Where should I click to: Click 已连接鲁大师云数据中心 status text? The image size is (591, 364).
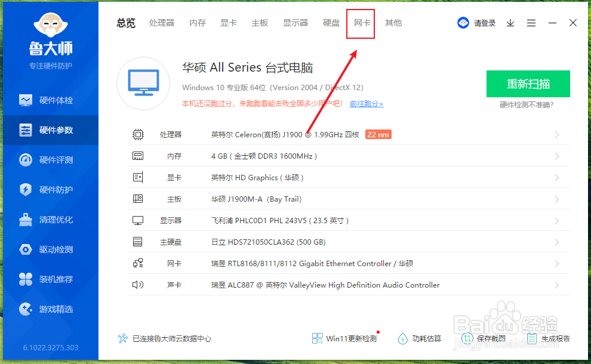pyautogui.click(x=172, y=338)
